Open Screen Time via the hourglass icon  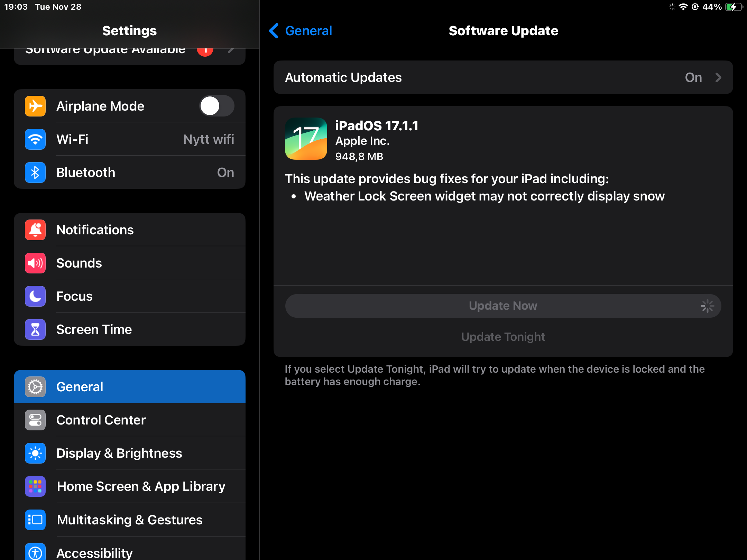pos(35,329)
